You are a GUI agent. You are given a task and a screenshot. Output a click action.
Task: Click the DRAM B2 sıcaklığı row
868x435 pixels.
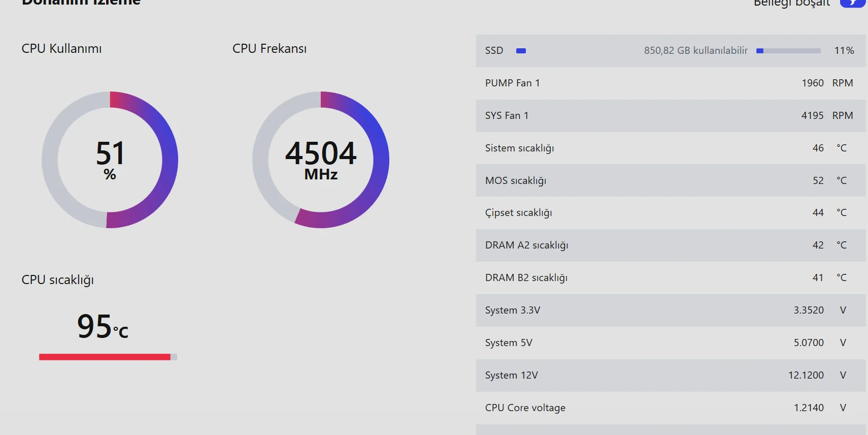[x=670, y=278]
